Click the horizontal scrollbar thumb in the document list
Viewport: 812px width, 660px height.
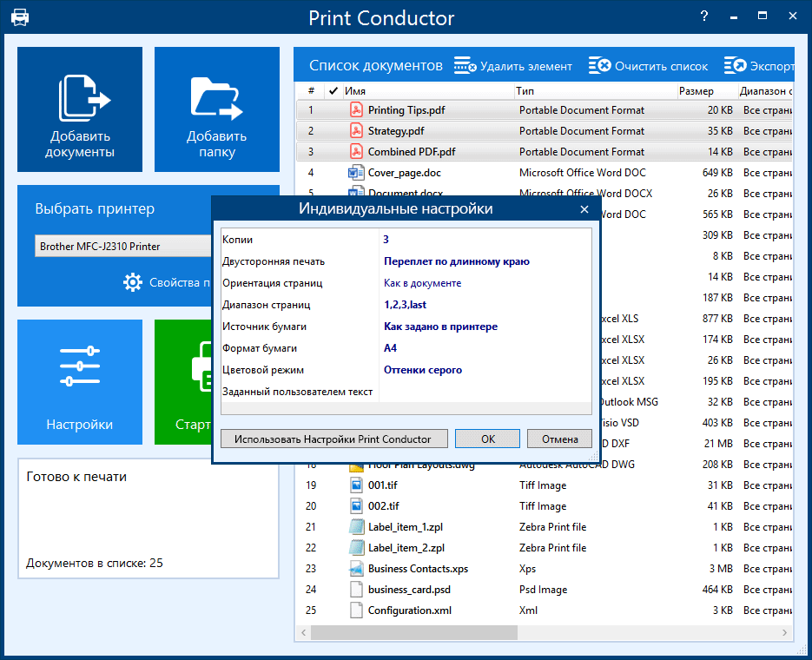pos(413,632)
